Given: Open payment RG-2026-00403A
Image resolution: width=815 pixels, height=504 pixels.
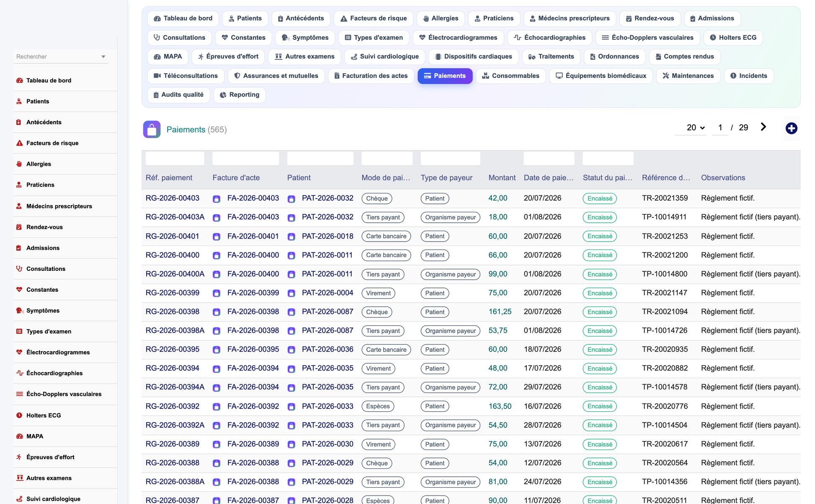Looking at the screenshot, I should coord(175,217).
